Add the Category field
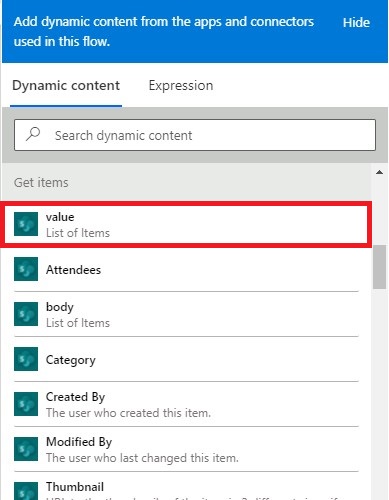Screen dimensions: 389x500 [x=186, y=359]
